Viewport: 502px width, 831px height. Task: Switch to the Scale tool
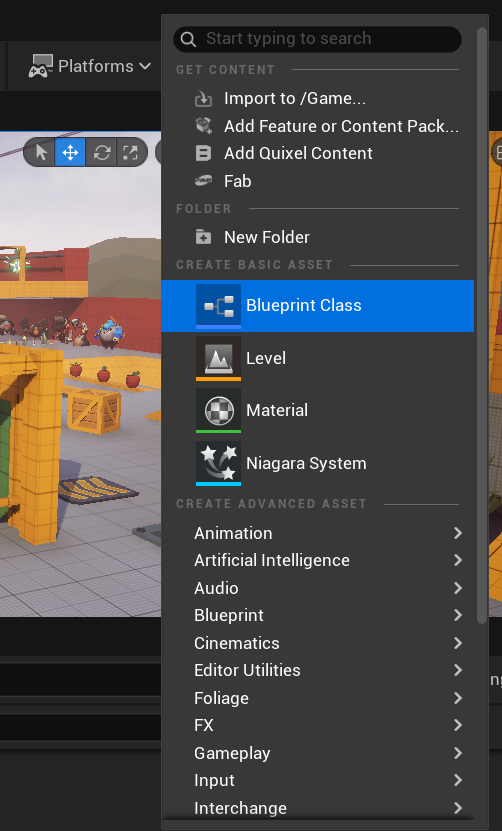131,153
